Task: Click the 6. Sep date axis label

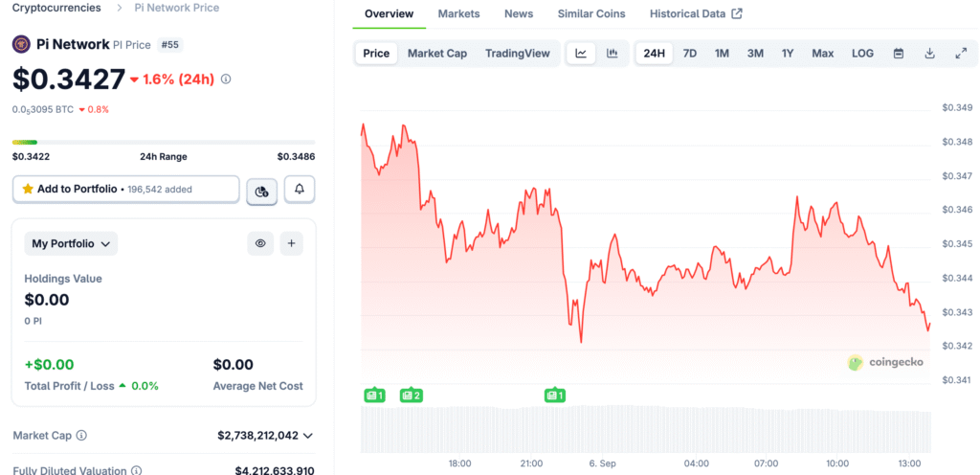Action: pyautogui.click(x=603, y=464)
